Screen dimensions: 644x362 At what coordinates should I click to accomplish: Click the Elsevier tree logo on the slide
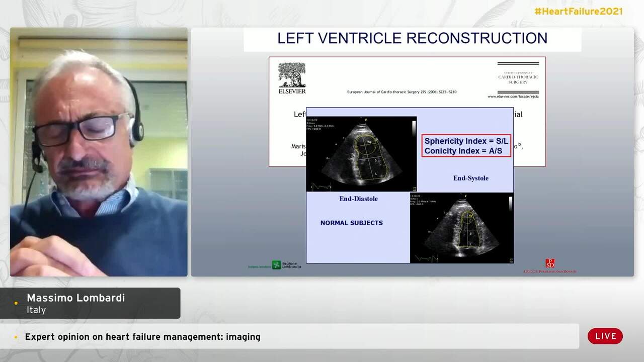[x=292, y=75]
